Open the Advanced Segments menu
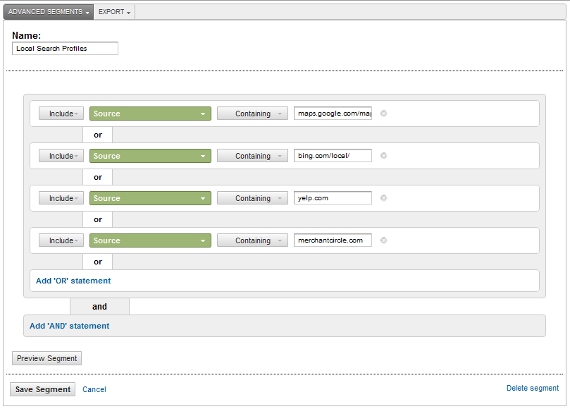The image size is (570, 409). [x=49, y=12]
